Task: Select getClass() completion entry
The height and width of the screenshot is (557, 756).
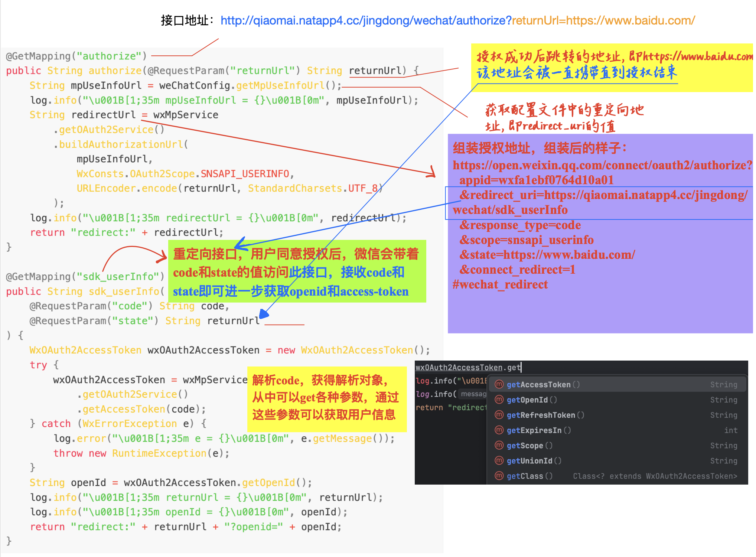Action: pyautogui.click(x=617, y=476)
